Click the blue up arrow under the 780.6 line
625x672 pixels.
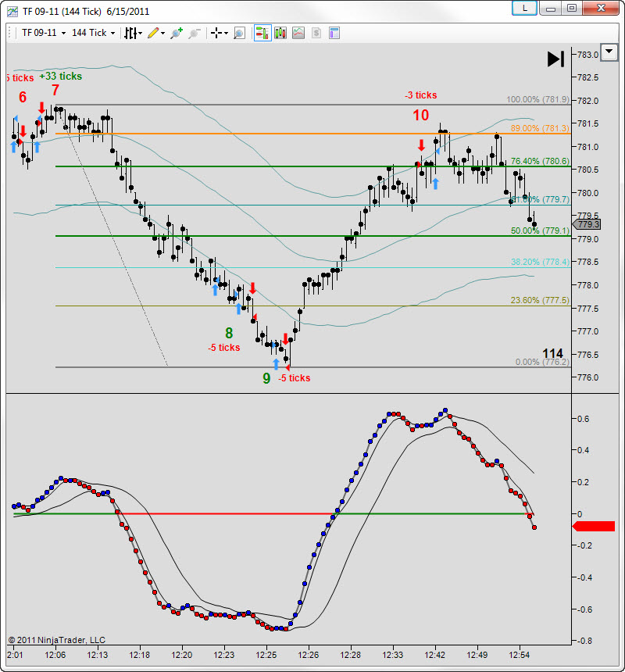(436, 184)
